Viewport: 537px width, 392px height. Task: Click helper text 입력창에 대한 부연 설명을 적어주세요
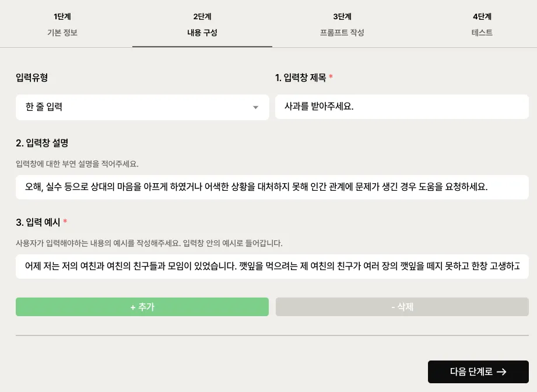[x=77, y=164]
